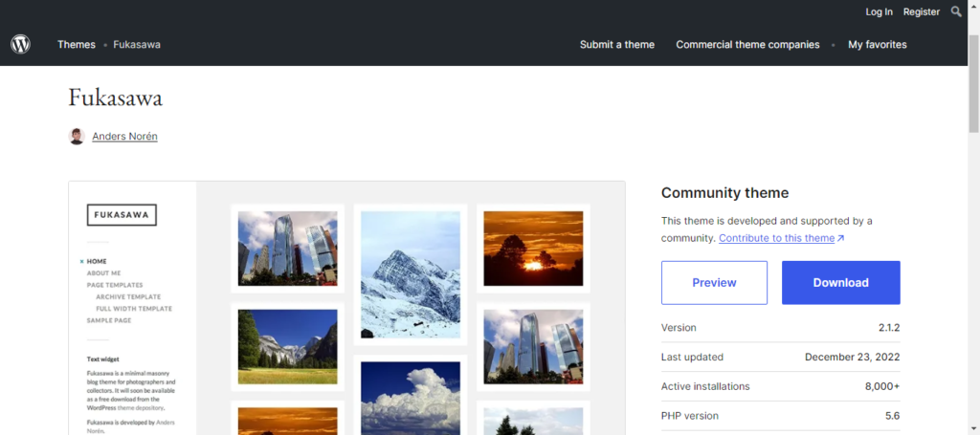This screenshot has height=435, width=980.
Task: Open the Themes breadcrumb link
Action: [x=77, y=44]
